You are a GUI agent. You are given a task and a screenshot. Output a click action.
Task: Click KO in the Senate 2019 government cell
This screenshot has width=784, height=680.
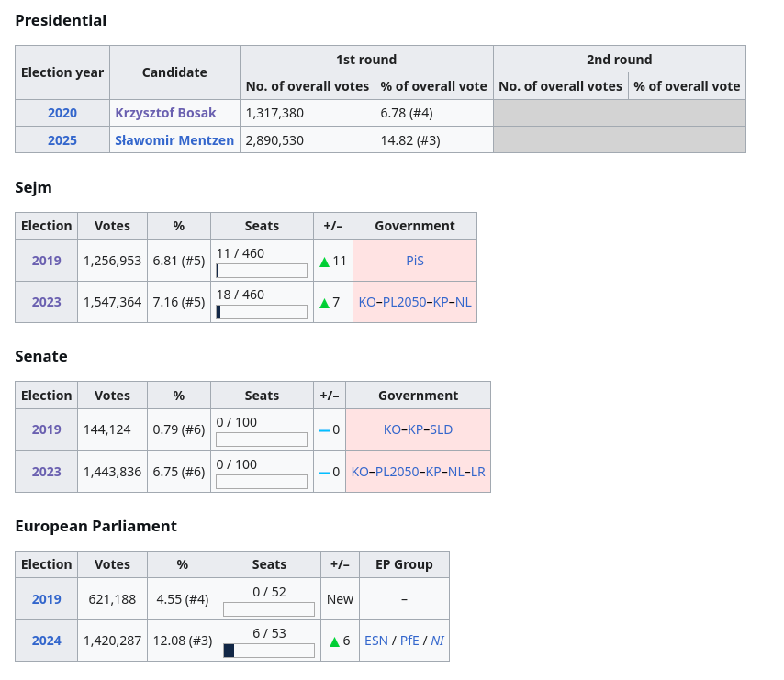tap(392, 429)
